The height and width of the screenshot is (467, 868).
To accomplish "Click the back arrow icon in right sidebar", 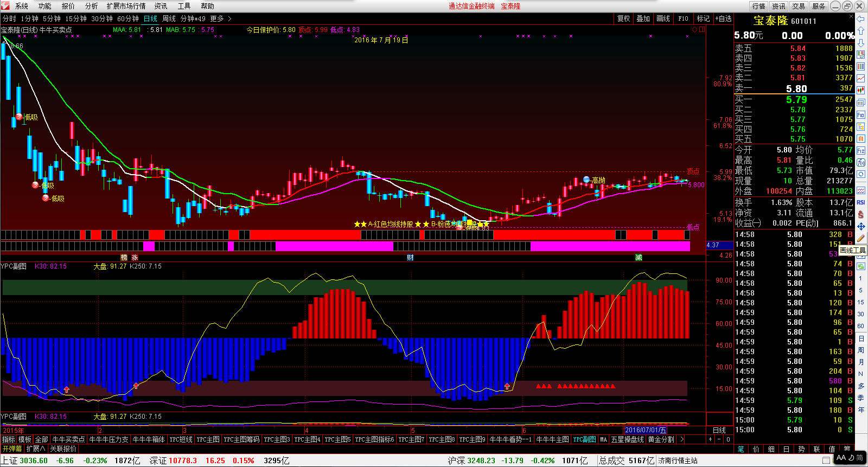I will tap(860, 18).
